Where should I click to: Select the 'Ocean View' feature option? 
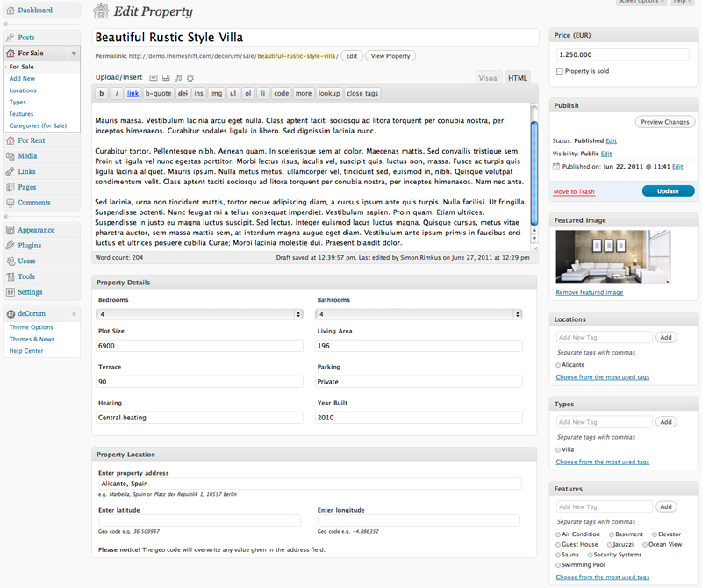(x=645, y=545)
